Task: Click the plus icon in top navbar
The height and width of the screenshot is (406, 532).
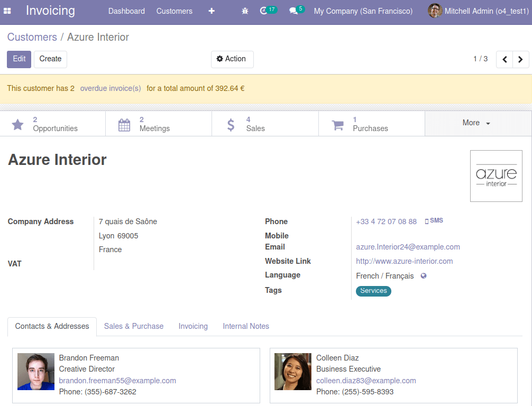Action: point(212,11)
